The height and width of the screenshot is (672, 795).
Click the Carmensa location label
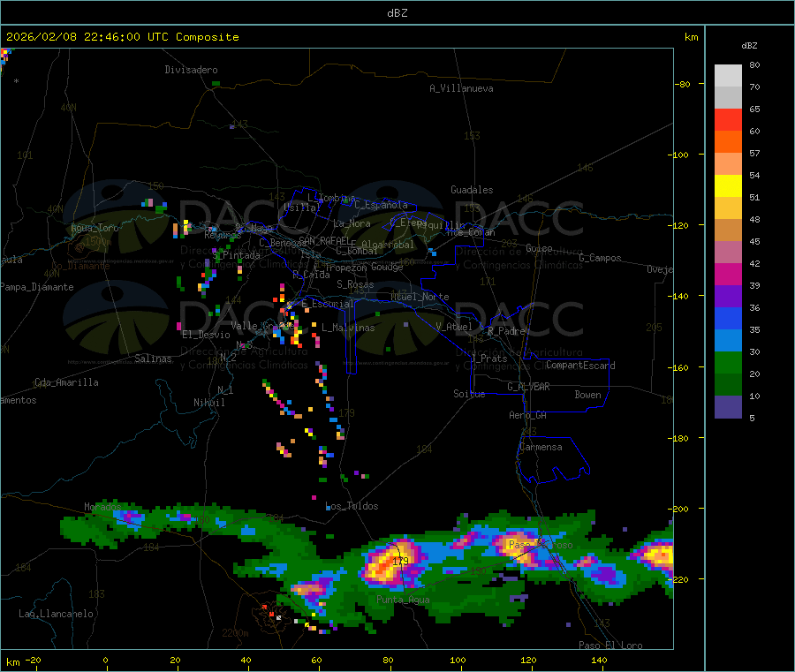(x=541, y=447)
